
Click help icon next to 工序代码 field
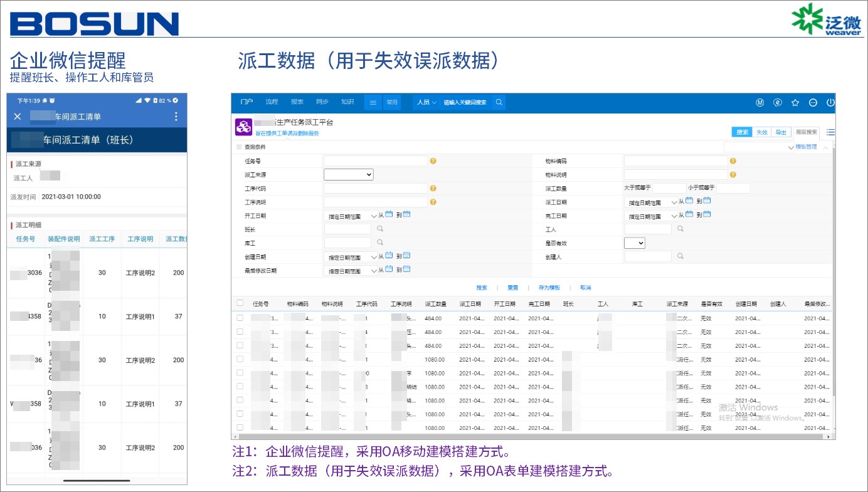pyautogui.click(x=433, y=188)
